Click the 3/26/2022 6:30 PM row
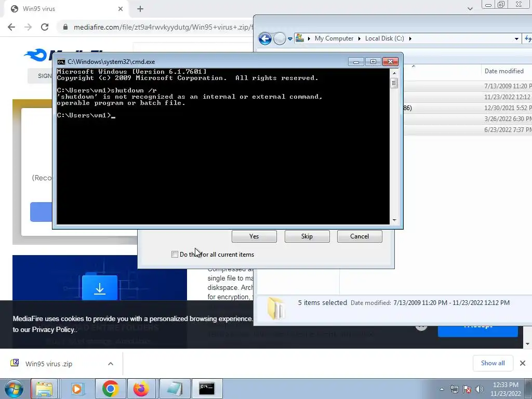The image size is (532, 399). point(468,119)
